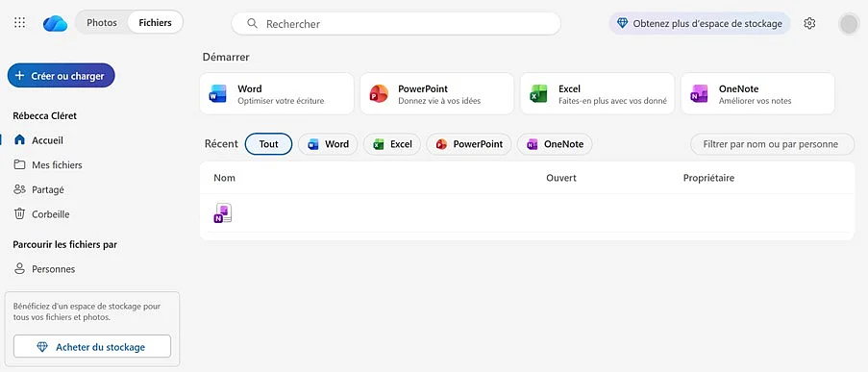Click the Mes fichiers folder icon
Viewport: 868px width, 372px height.
pos(19,164)
